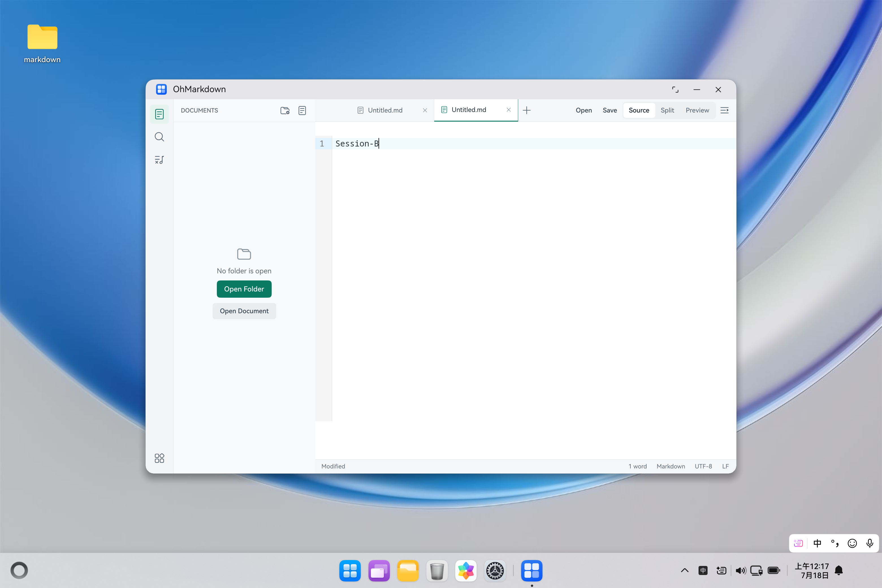This screenshot has width=882, height=588.
Task: Select the markdown folder on desktop
Action: pyautogui.click(x=42, y=44)
